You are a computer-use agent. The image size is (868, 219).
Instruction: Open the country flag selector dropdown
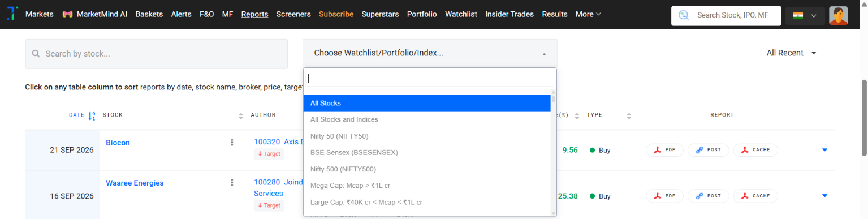pos(805,16)
